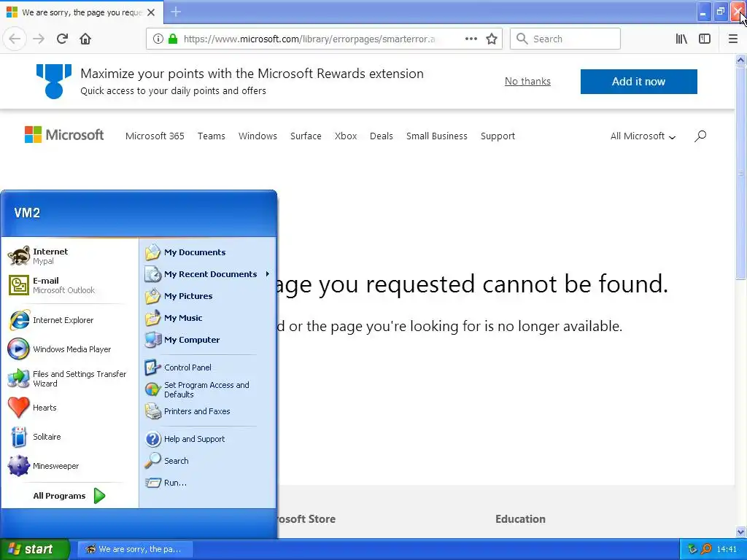Go back using the browser back arrow
This screenshot has height=560, width=747.
pos(15,39)
